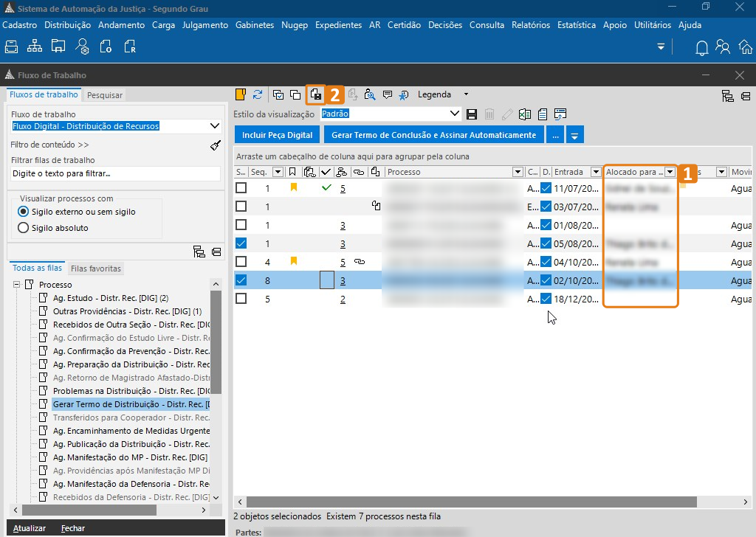Expand the 'Filtro de conteúdo >>' link
The height and width of the screenshot is (537, 756).
point(49,145)
